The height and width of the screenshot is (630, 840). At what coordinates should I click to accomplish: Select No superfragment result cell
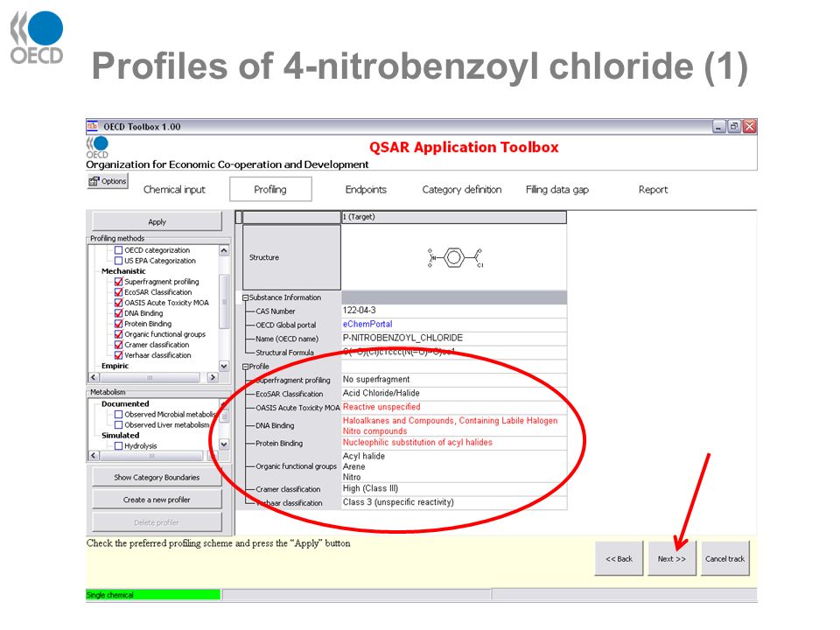(454, 379)
